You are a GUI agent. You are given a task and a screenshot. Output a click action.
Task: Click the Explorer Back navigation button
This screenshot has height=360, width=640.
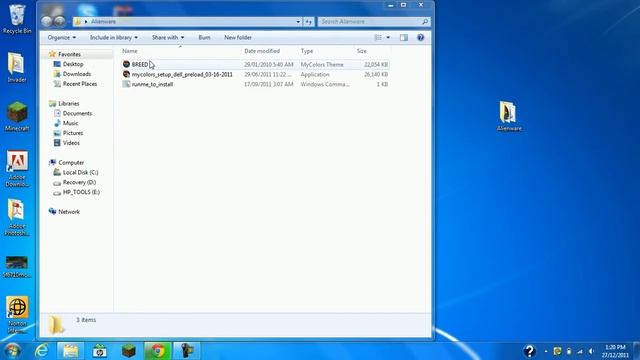[x=47, y=21]
